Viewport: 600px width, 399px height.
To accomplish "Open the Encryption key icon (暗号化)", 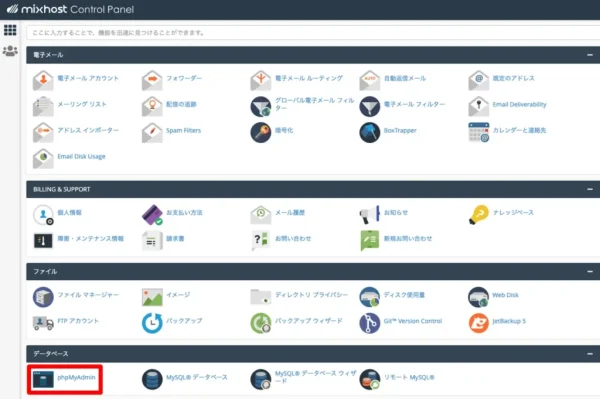I will (261, 132).
